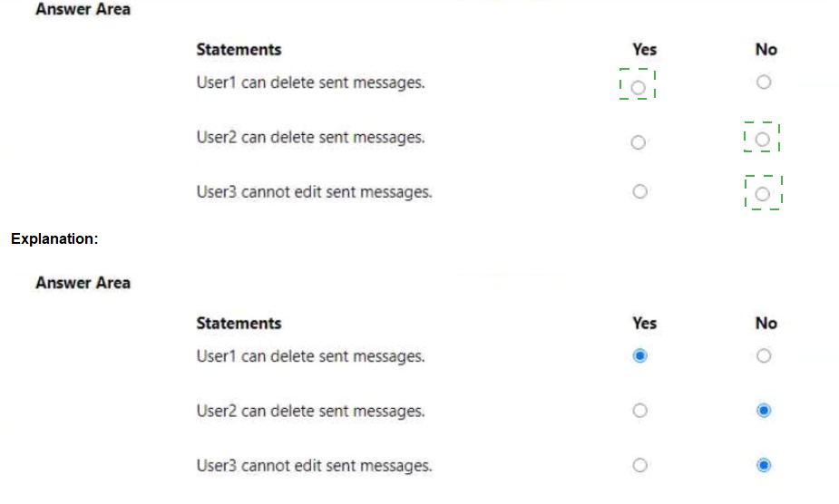This screenshot has height=504, width=839.
Task: Click selected No radio for User2 under Explanation
Action: pyautogui.click(x=764, y=411)
